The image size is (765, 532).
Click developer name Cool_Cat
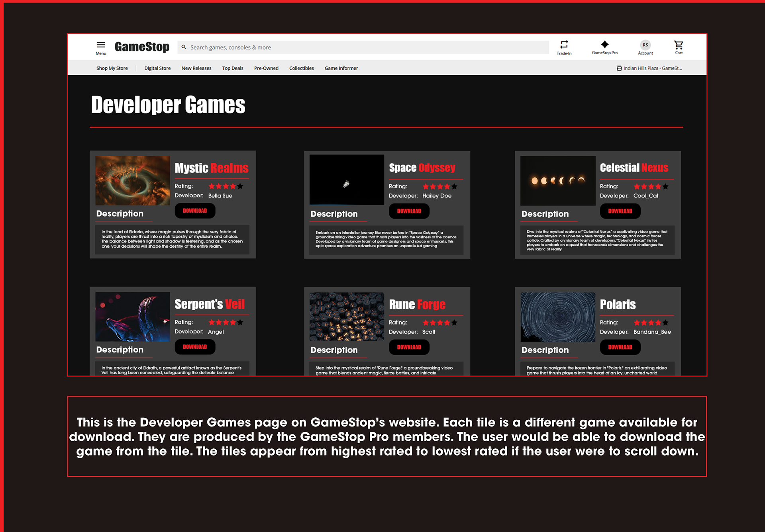pyautogui.click(x=646, y=196)
